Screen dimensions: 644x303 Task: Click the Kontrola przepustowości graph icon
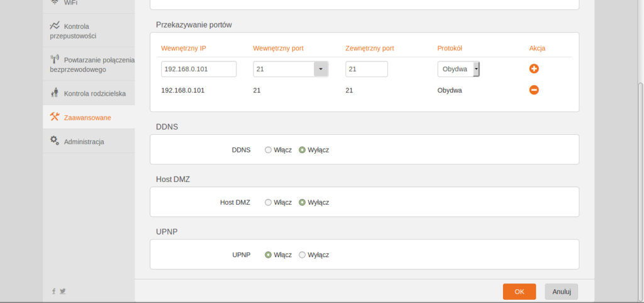pos(55,26)
